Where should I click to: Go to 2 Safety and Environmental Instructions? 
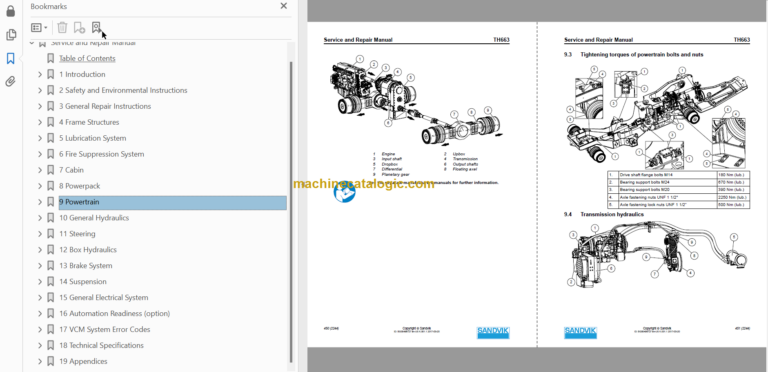pos(123,91)
